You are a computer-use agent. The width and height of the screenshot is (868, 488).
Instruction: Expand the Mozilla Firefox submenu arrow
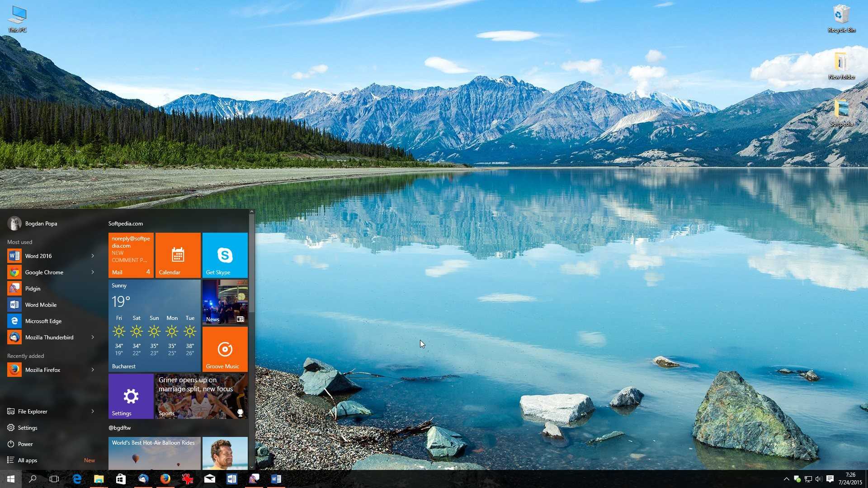[93, 370]
